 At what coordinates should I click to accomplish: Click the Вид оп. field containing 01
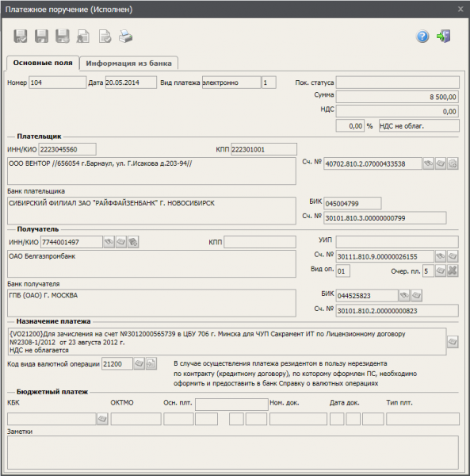[343, 271]
